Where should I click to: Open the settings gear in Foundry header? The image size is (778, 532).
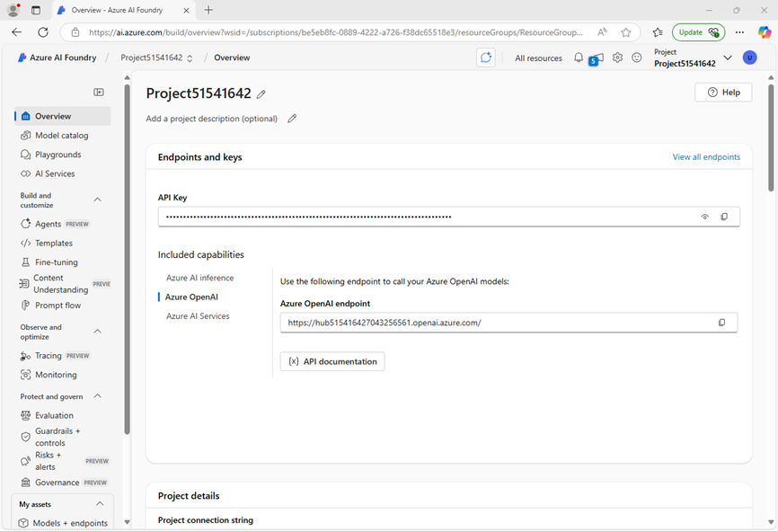617,58
